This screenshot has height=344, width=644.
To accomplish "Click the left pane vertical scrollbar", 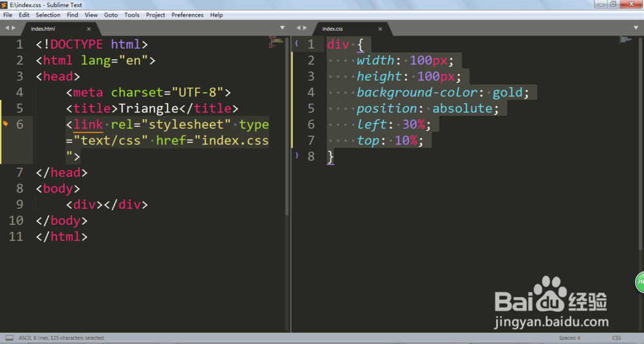I will pyautogui.click(x=287, y=128).
